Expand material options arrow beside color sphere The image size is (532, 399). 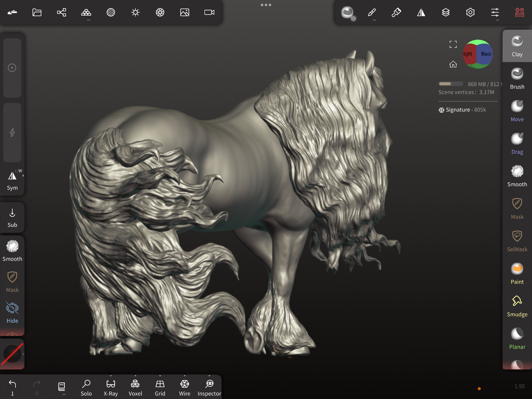(23, 354)
